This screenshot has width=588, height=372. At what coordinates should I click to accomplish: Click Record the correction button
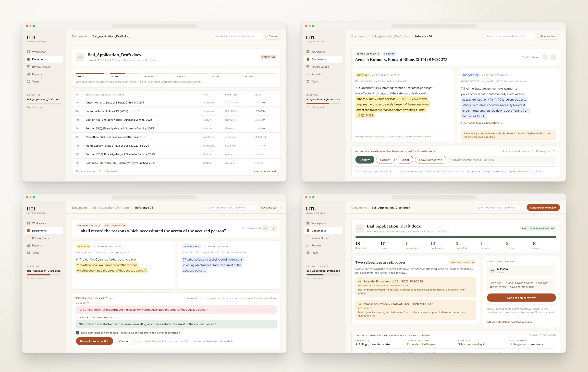[x=95, y=341]
